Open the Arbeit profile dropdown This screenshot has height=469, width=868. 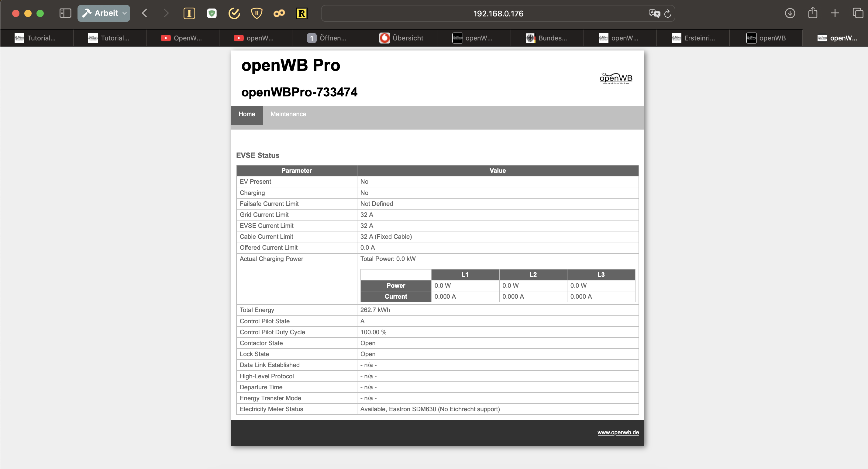tap(104, 13)
